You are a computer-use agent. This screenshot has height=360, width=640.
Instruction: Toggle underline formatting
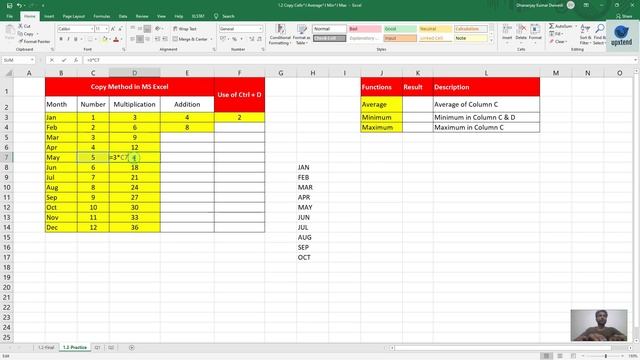(76, 39)
